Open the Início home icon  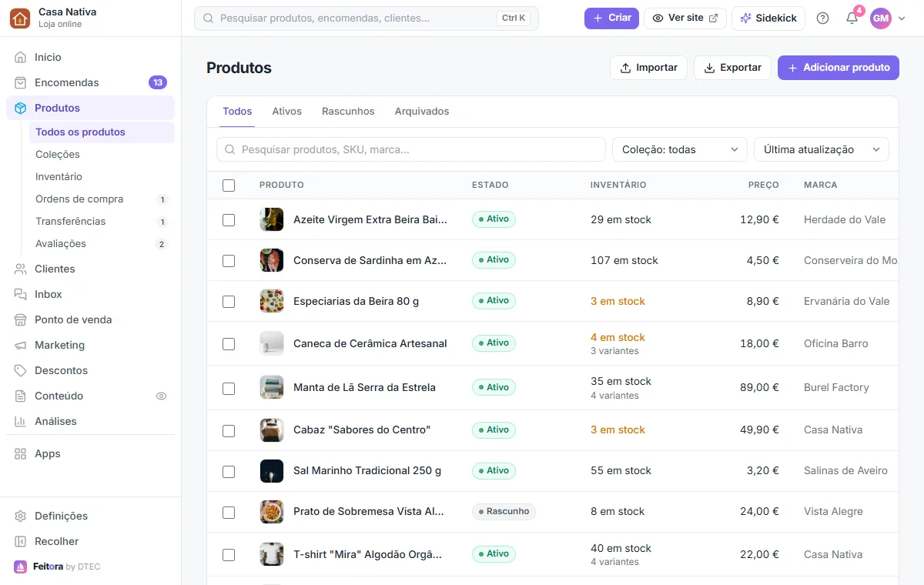tap(21, 57)
